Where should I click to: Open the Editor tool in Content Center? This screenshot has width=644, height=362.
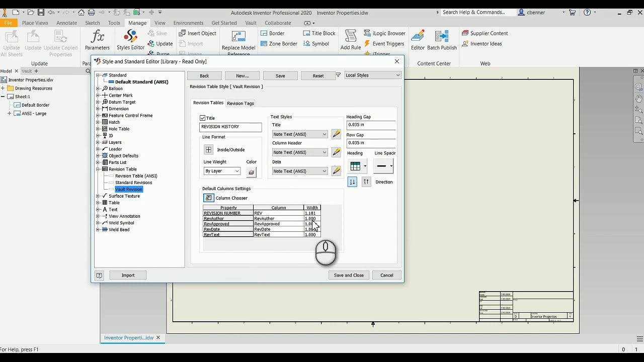coord(418,40)
